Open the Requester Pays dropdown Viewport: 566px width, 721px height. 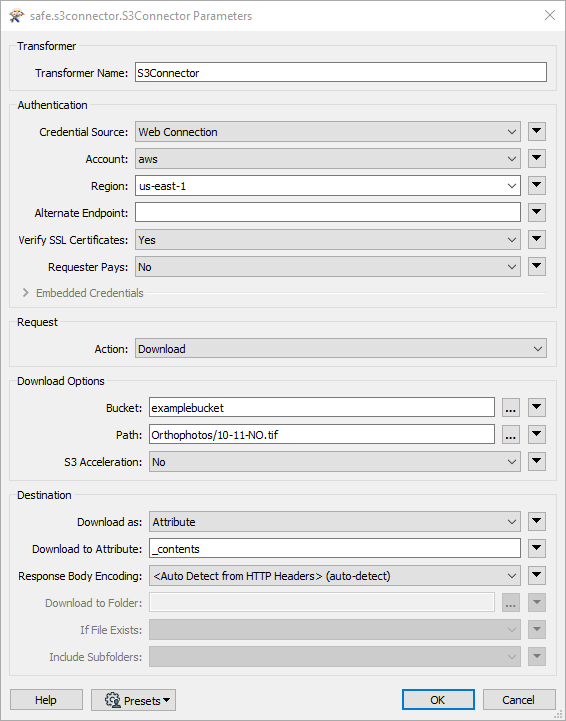pyautogui.click(x=328, y=267)
